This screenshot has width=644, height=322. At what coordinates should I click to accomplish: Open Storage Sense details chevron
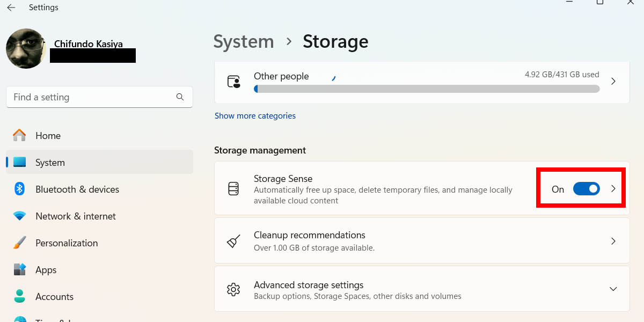tap(613, 189)
